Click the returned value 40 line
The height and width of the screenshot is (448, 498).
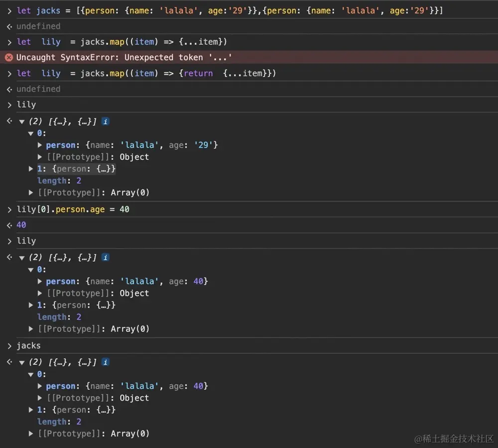click(21, 225)
